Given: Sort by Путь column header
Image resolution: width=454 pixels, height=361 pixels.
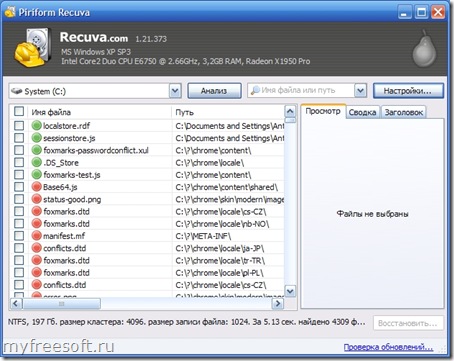Looking at the screenshot, I should pos(228,112).
